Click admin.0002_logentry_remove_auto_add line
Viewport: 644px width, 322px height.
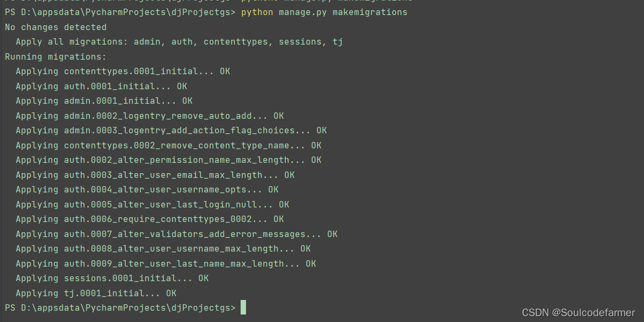point(149,116)
